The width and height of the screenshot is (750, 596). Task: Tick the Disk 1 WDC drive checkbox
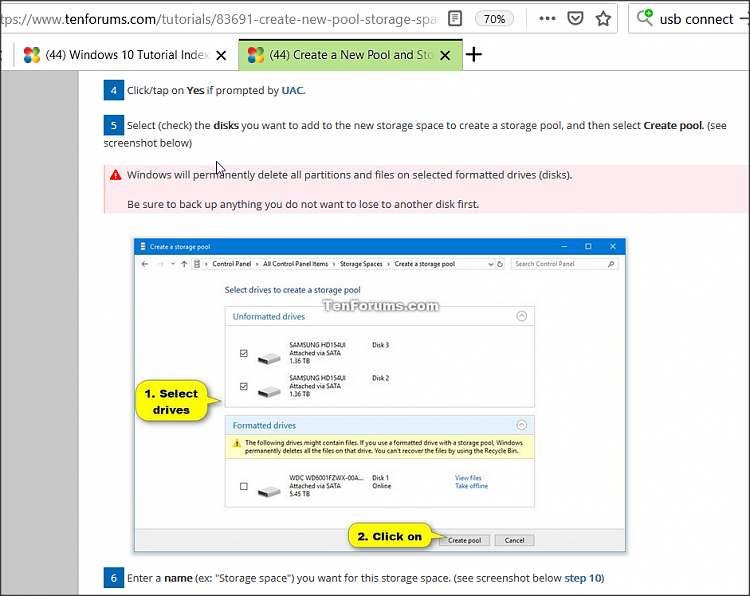(243, 486)
